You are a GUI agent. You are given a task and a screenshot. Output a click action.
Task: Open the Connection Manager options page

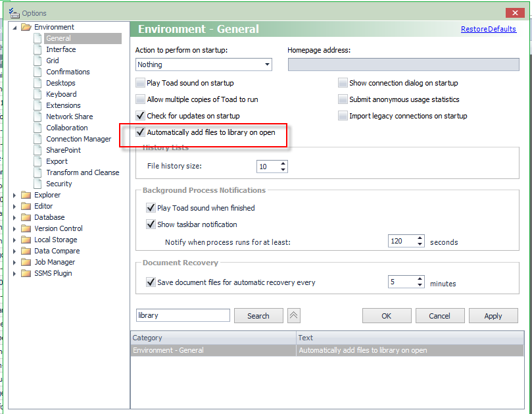(x=79, y=140)
